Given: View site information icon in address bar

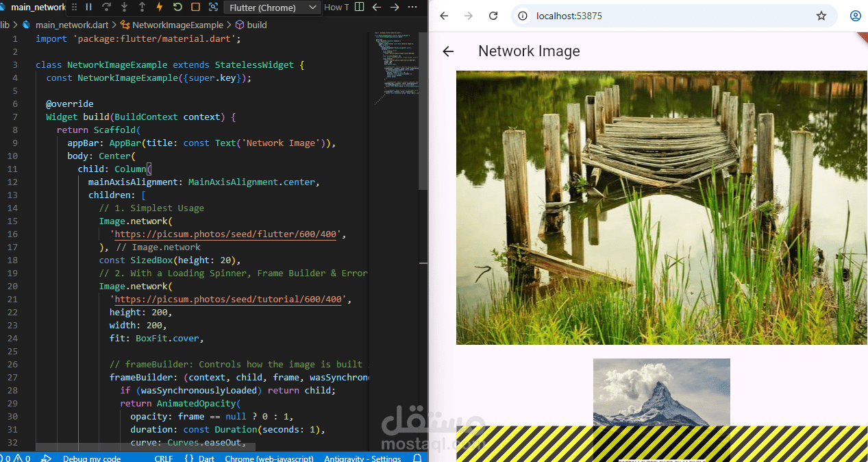Looking at the screenshot, I should click(522, 16).
